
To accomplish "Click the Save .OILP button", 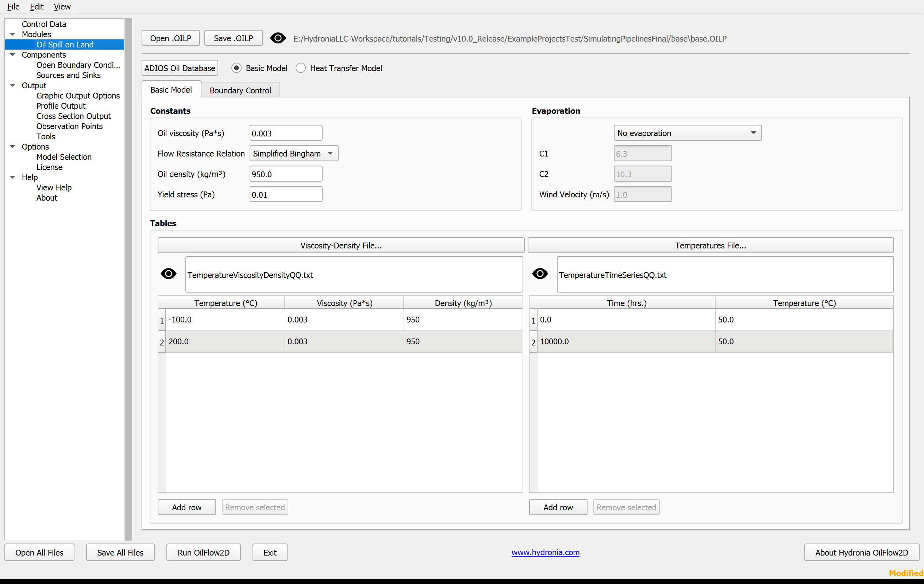I will (233, 38).
